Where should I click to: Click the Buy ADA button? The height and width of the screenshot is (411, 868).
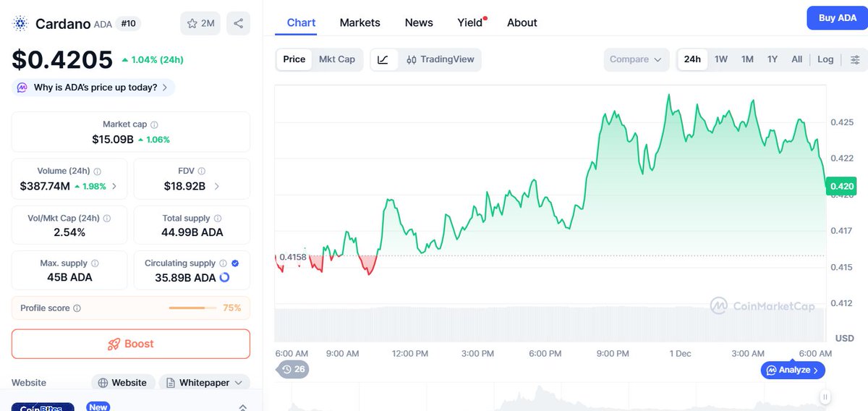pos(837,17)
